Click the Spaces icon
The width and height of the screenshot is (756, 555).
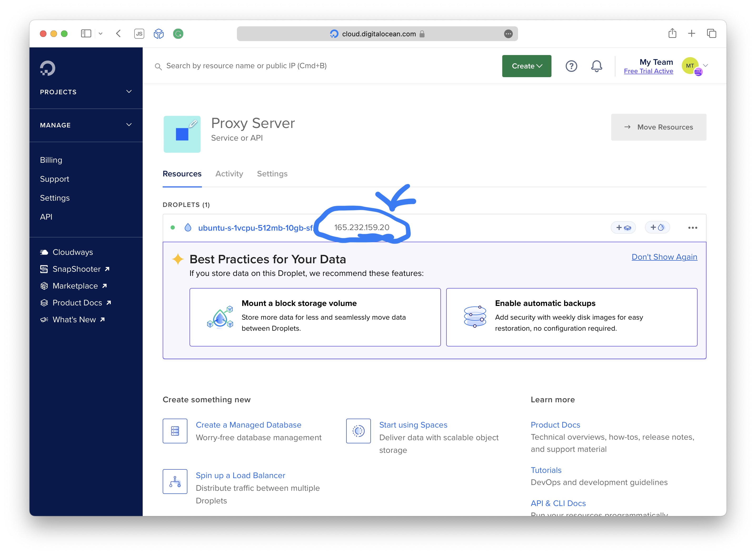pos(358,431)
